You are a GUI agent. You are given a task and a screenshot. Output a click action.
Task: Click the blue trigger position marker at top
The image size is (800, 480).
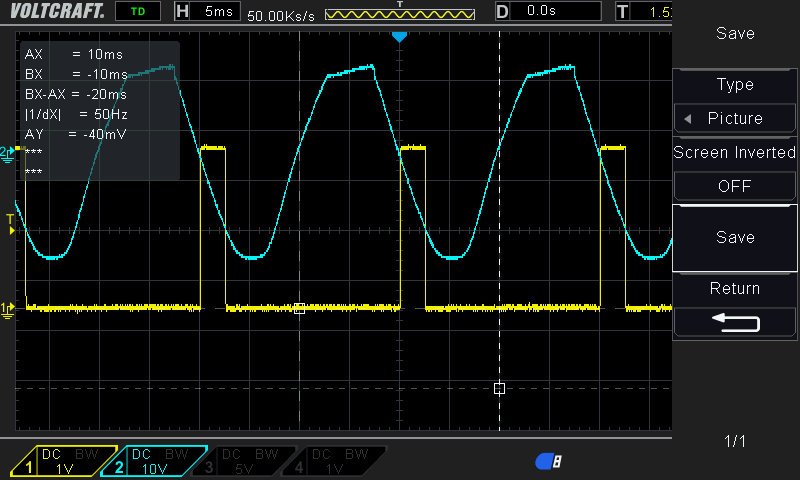tap(399, 37)
